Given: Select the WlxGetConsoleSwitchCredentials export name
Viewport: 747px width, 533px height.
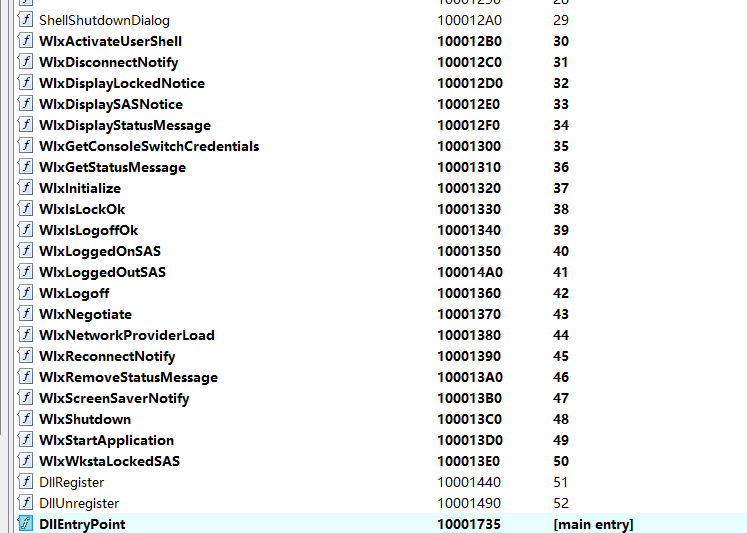Looking at the screenshot, I should [x=148, y=146].
